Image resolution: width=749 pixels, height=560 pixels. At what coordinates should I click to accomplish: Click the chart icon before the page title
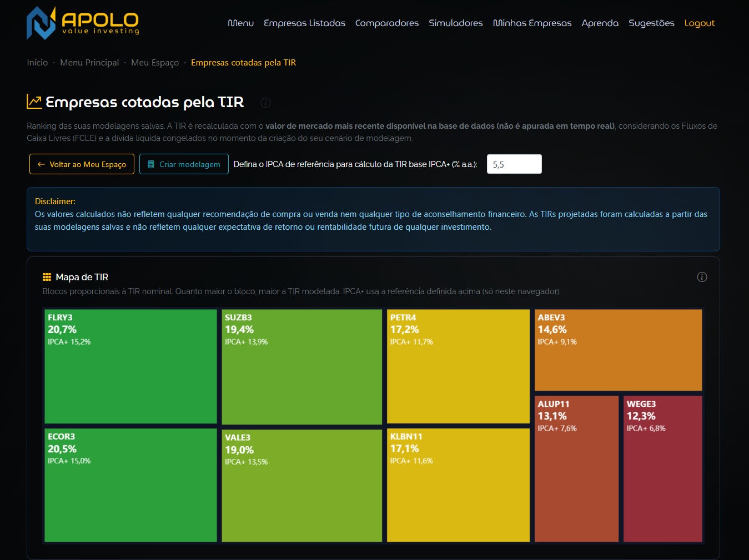(34, 102)
